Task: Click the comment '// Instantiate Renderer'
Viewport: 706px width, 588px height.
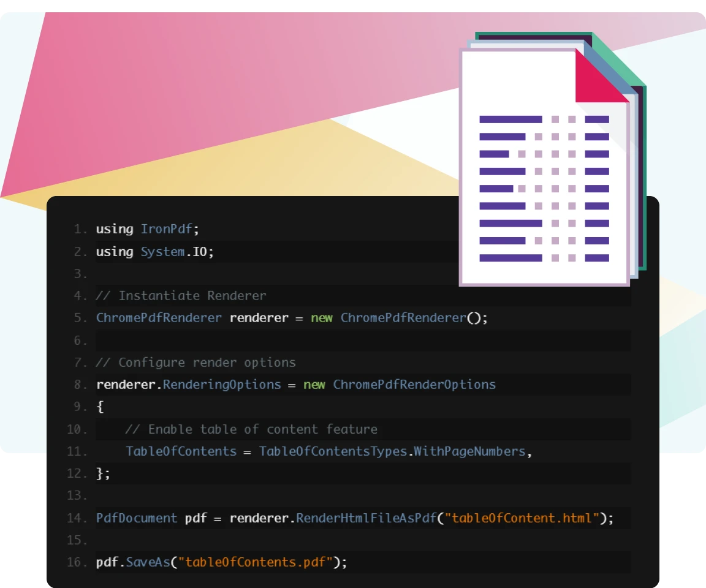Action: coord(181,296)
